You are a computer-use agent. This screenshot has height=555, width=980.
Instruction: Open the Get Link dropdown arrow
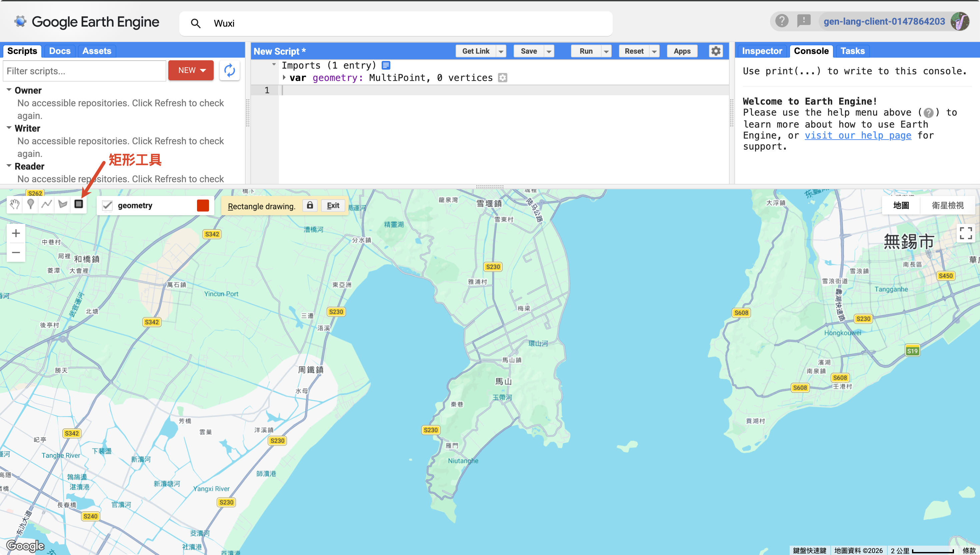[x=501, y=51]
